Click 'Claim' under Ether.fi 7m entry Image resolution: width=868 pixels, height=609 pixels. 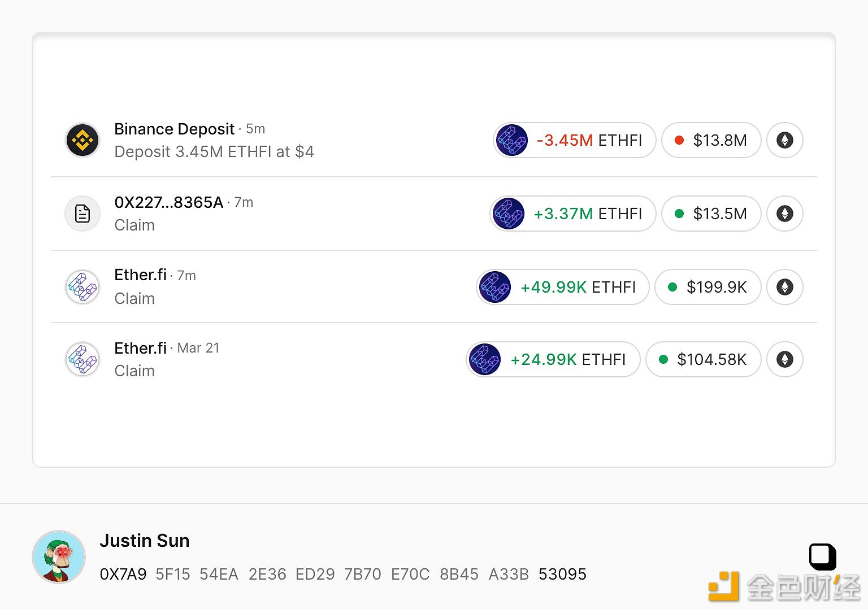click(x=134, y=298)
